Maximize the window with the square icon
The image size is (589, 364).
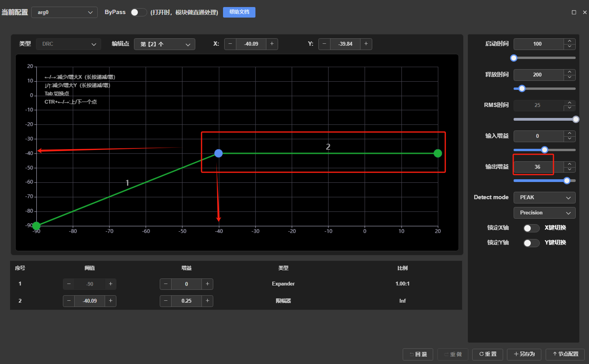[x=574, y=12]
